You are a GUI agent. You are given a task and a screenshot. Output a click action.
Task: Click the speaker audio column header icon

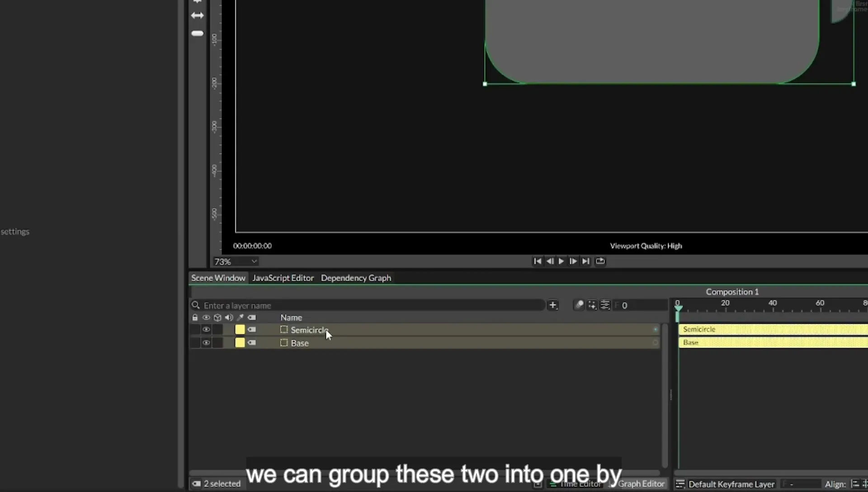(229, 318)
